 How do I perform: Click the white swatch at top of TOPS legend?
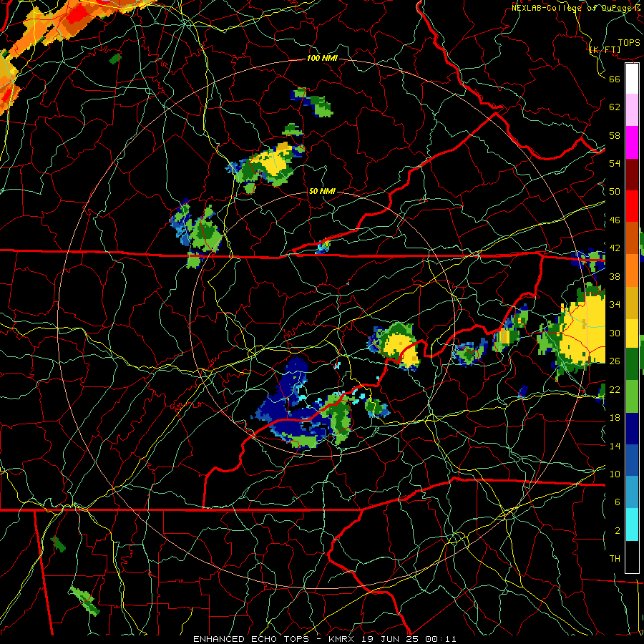(632, 79)
